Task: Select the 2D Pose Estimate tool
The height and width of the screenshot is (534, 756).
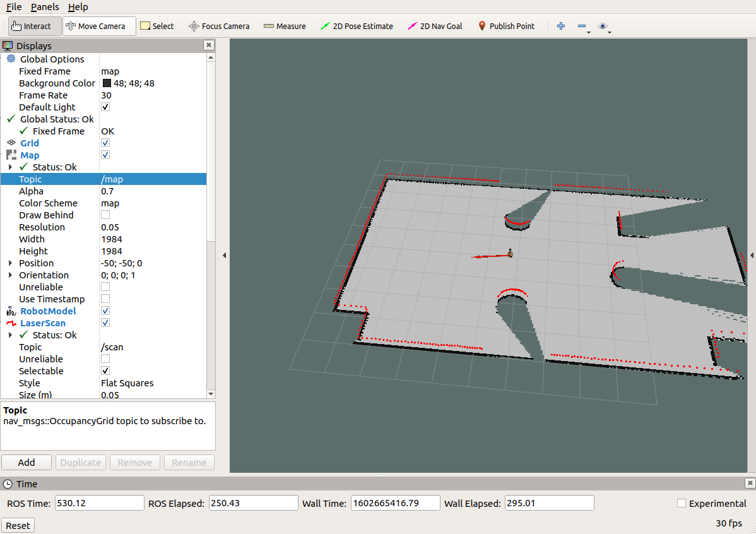Action: click(357, 27)
